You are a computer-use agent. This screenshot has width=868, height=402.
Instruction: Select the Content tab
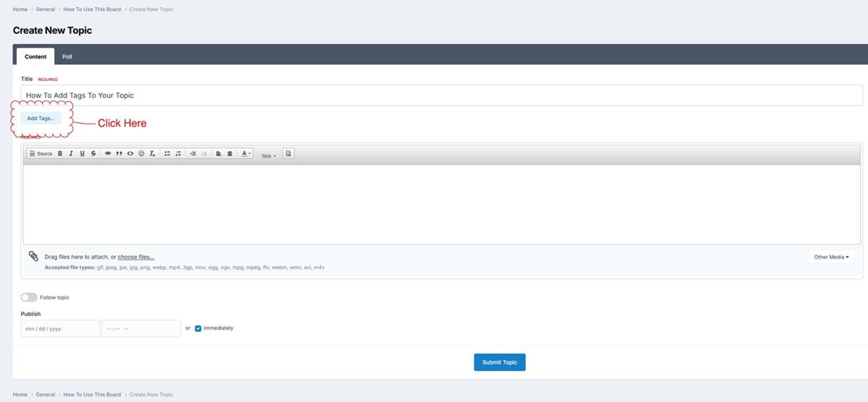35,56
